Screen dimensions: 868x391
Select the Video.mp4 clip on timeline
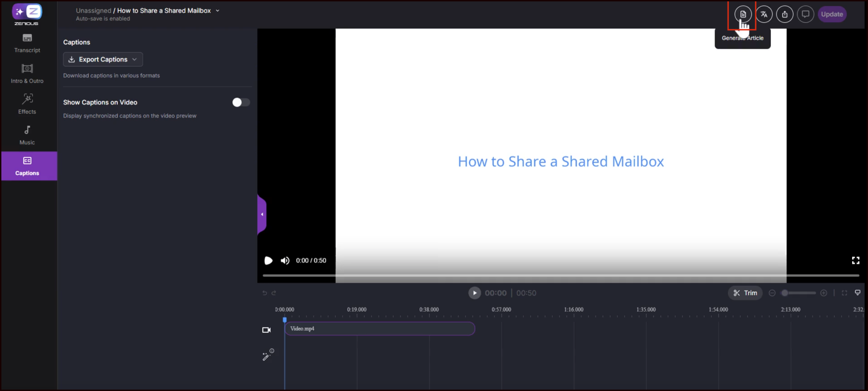(380, 329)
